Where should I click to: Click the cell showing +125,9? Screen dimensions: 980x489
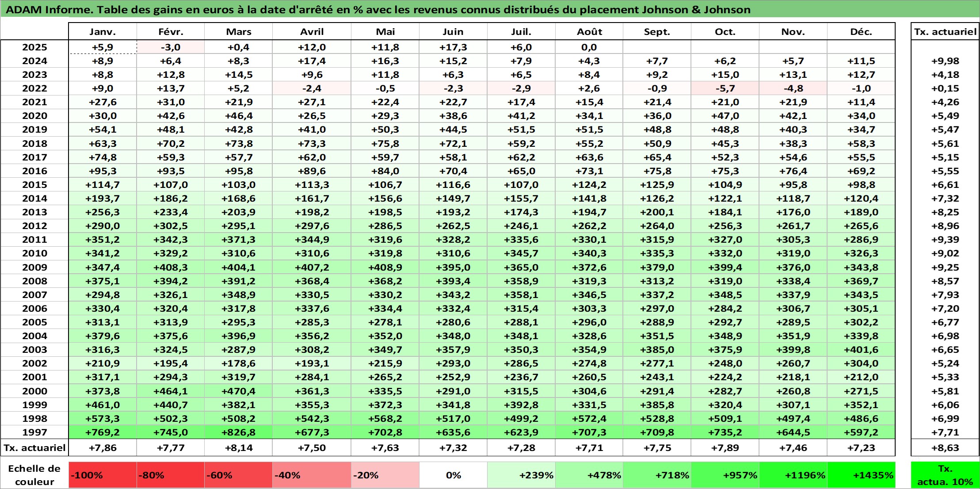pos(657,185)
